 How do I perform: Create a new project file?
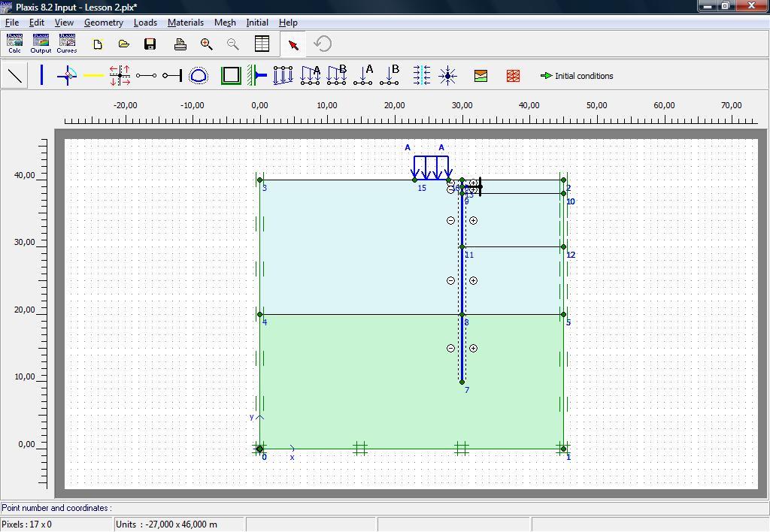(x=98, y=44)
